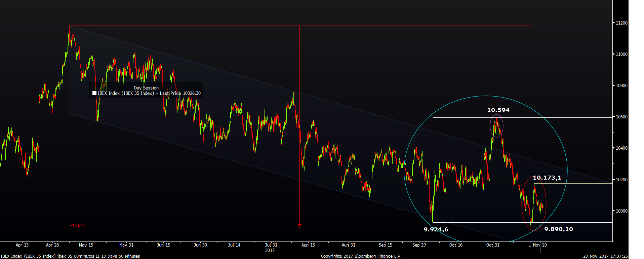
Task: Click the 20-Nov-2017 17:37:25 timestamp
Action: point(605,256)
